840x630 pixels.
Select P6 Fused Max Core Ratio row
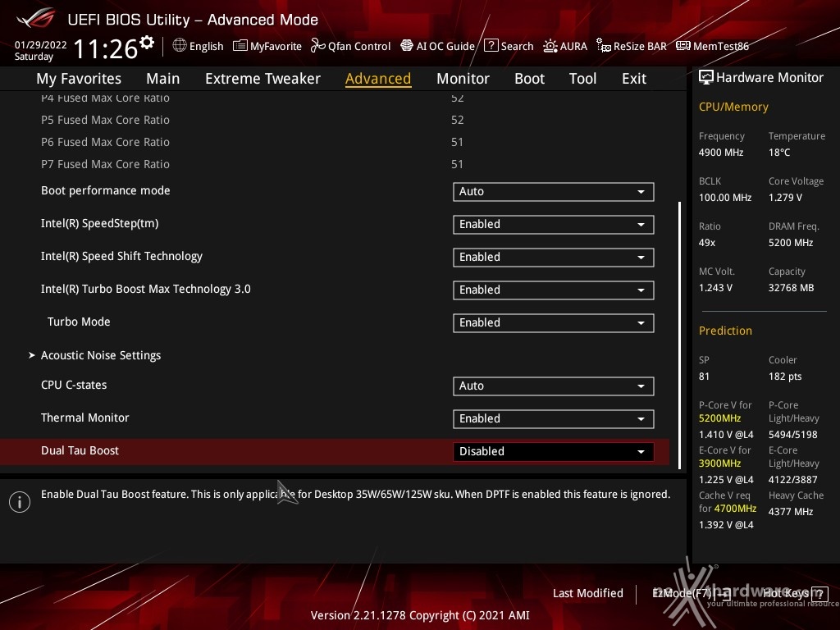click(x=335, y=142)
